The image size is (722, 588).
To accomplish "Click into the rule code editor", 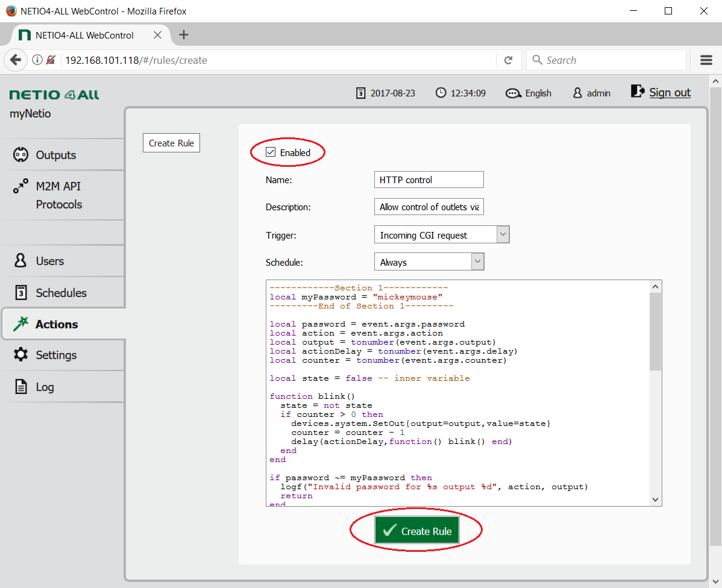I will (x=457, y=393).
